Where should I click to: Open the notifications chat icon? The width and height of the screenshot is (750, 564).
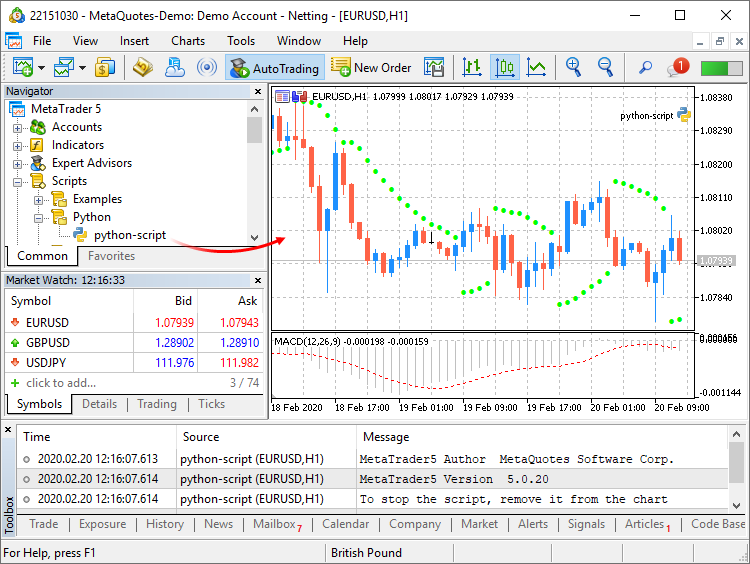pos(678,67)
